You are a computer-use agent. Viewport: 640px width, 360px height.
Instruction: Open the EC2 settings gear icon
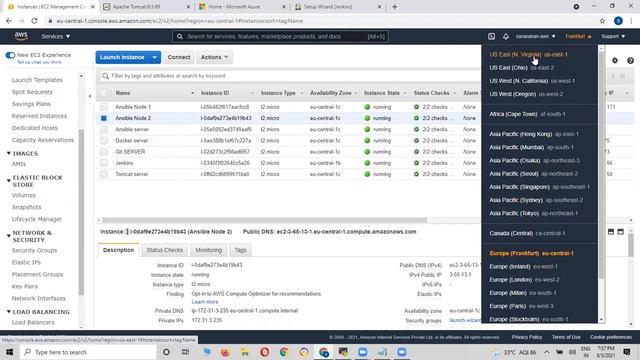(615, 60)
